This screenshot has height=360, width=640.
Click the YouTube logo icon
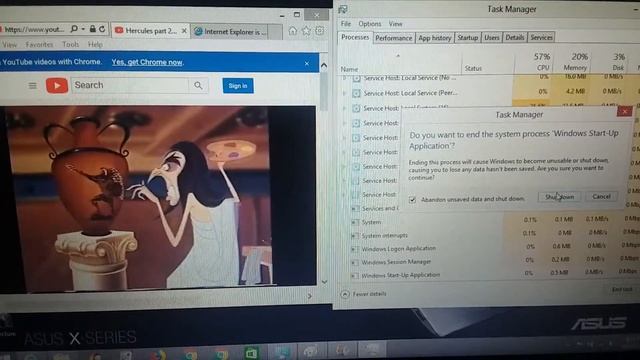tap(57, 86)
